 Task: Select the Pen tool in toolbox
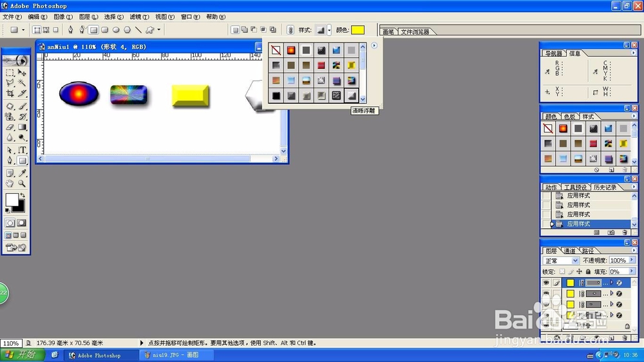(10, 160)
